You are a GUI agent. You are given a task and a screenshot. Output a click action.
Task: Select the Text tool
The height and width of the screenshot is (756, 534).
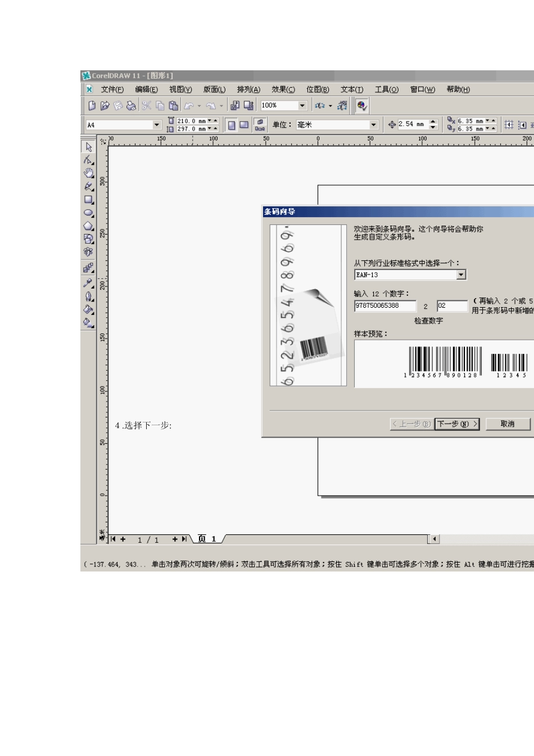pos(88,252)
